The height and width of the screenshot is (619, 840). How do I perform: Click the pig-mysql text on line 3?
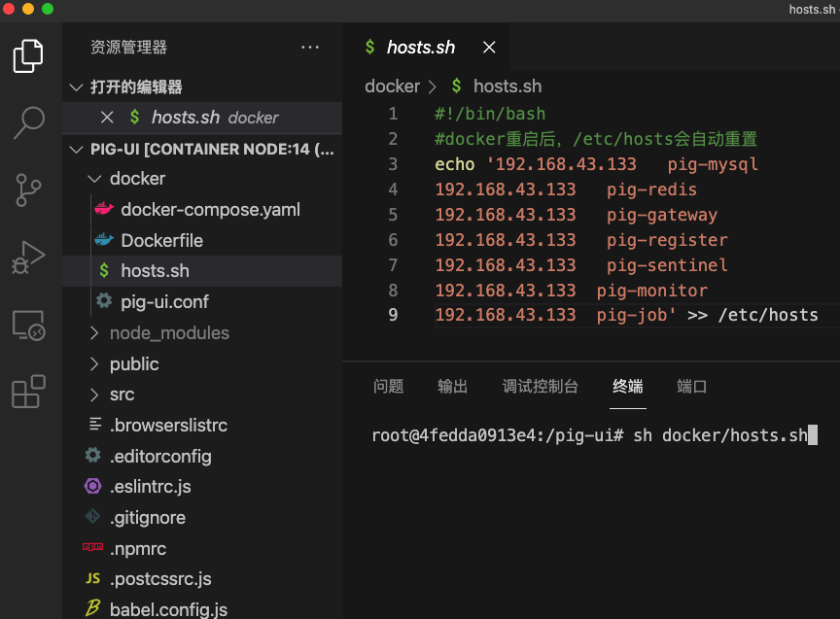[x=713, y=164]
